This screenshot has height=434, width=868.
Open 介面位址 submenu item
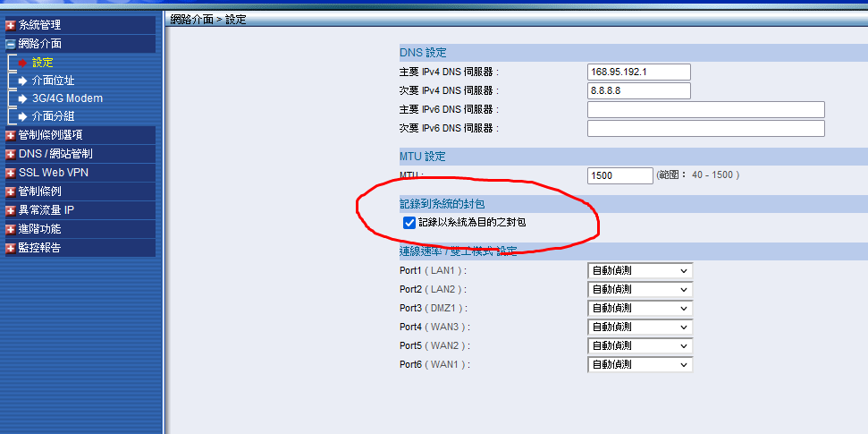[x=53, y=81]
